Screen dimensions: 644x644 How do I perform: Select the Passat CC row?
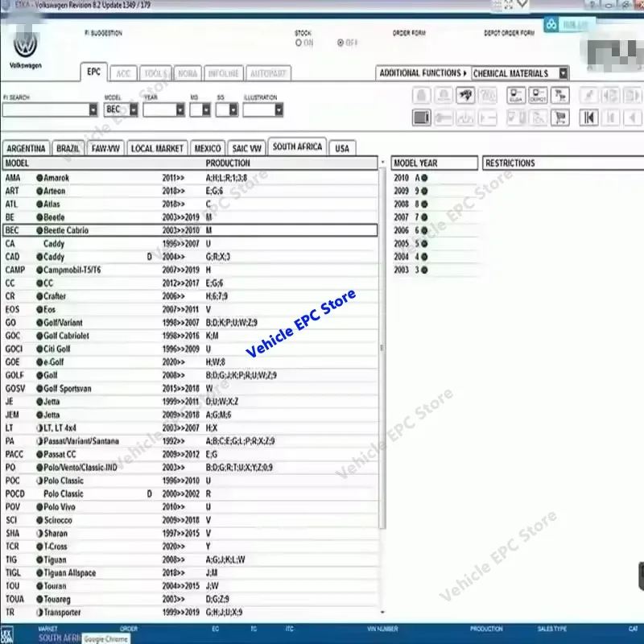190,454
